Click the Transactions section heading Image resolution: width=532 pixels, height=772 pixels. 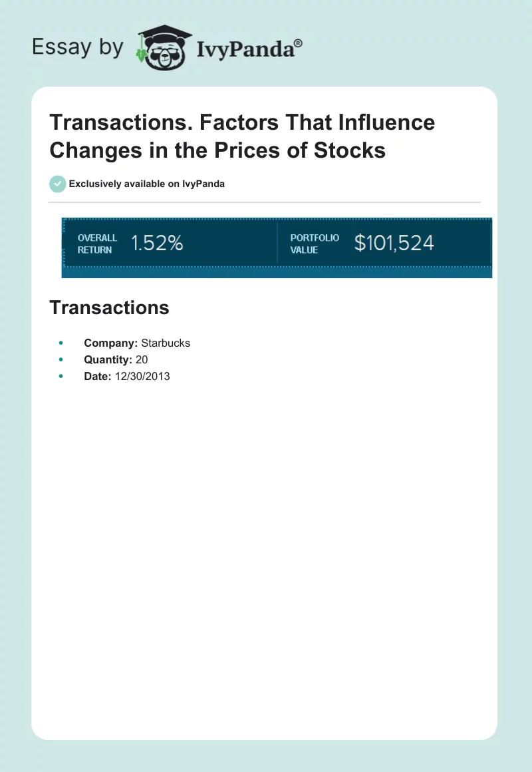click(109, 307)
